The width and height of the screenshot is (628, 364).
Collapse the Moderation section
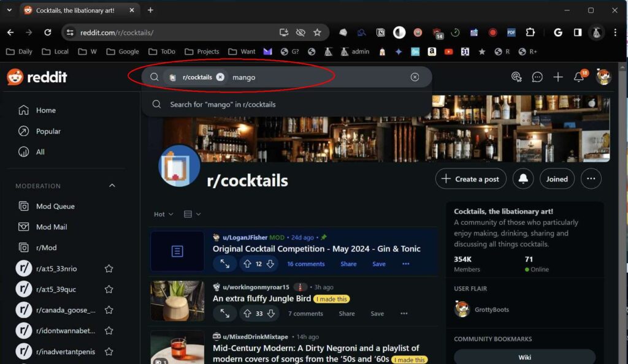pyautogui.click(x=112, y=186)
